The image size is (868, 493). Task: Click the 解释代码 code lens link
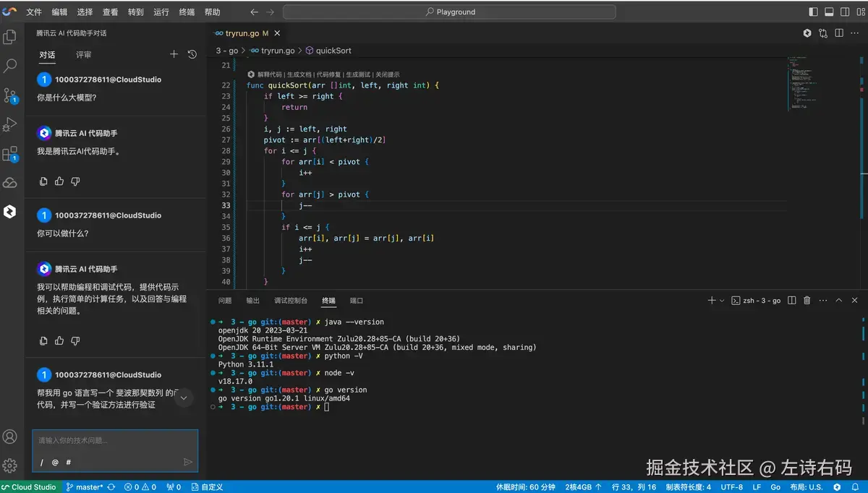pos(269,74)
